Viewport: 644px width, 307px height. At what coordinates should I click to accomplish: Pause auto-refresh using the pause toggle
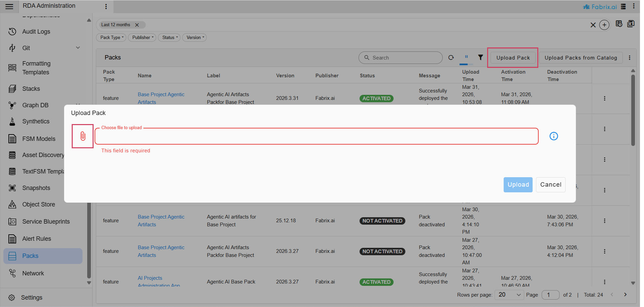(x=466, y=57)
